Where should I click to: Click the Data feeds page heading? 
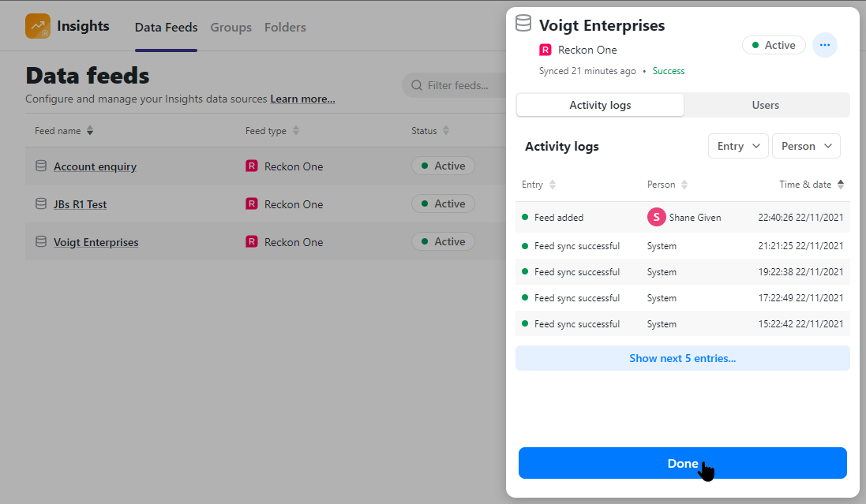(x=88, y=76)
